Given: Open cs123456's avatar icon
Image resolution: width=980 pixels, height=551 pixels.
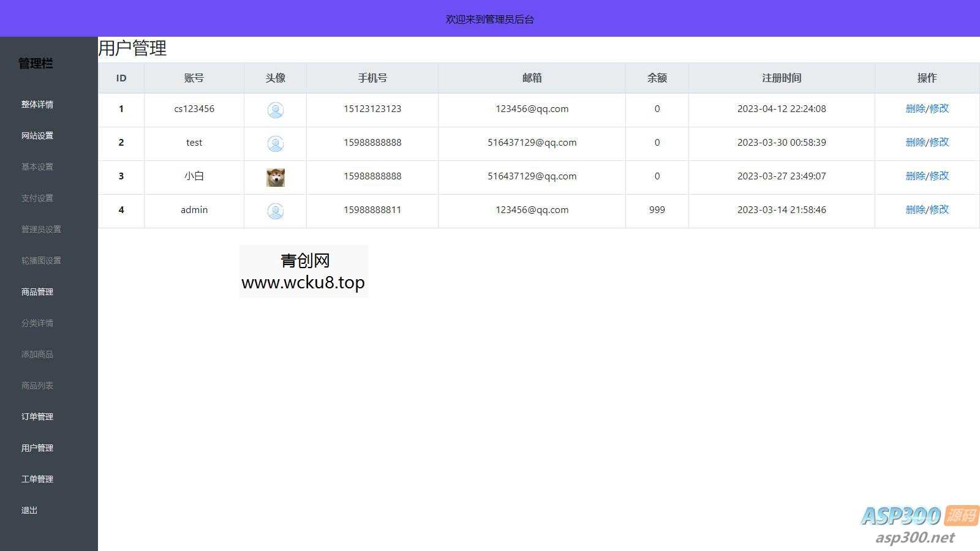Looking at the screenshot, I should pyautogui.click(x=274, y=110).
